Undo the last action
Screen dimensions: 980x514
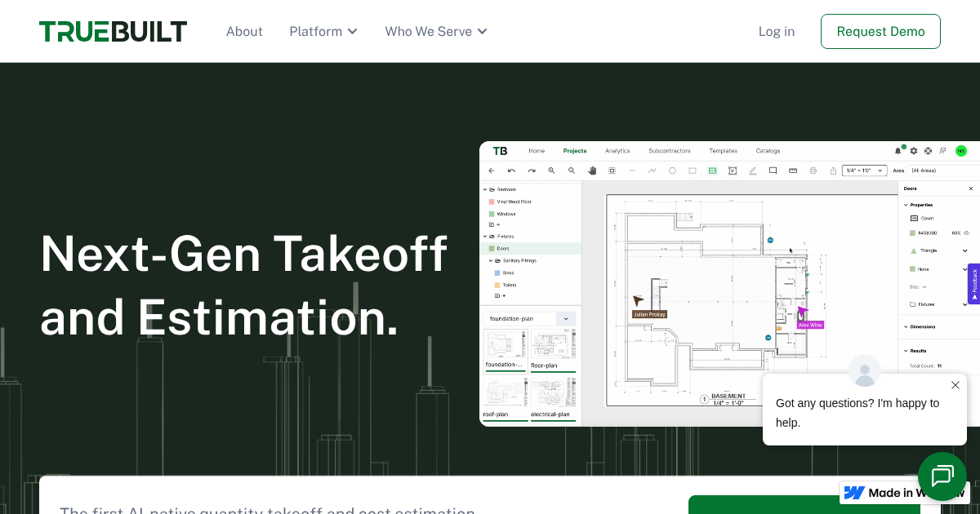pos(511,171)
